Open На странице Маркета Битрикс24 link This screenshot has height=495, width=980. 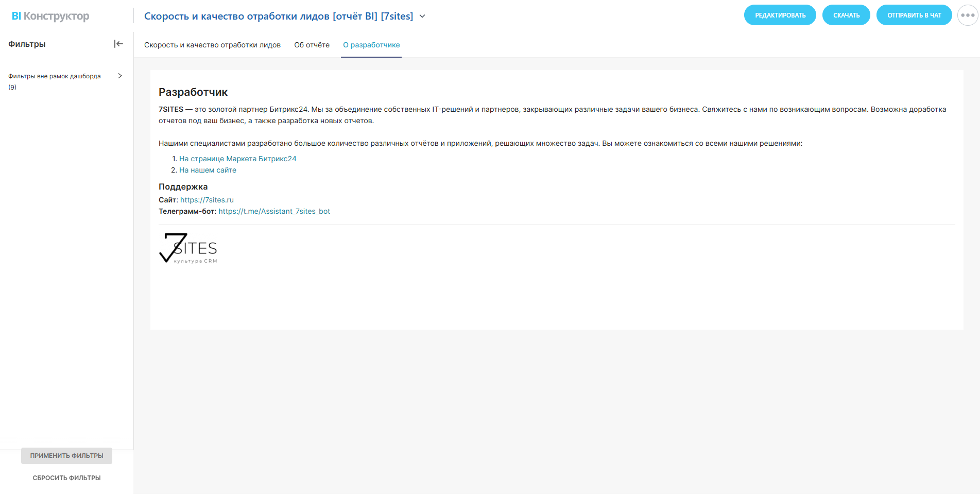(237, 159)
